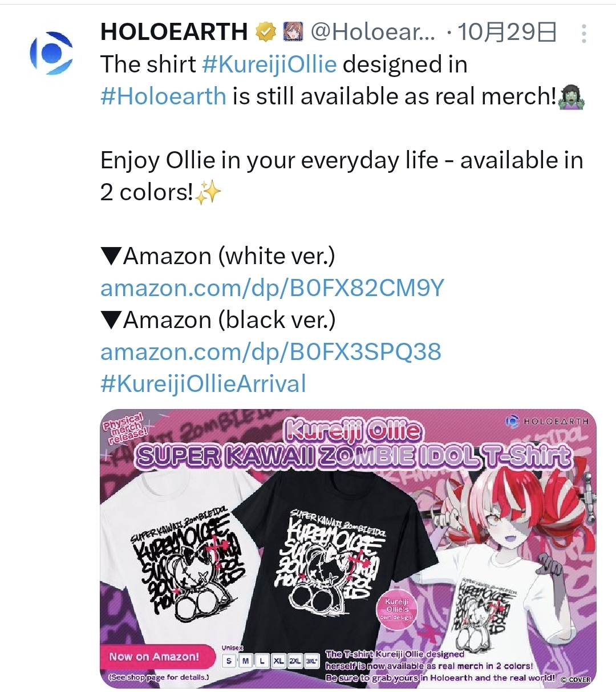Open the tweet's three-dot more options menu
Screen dimensions: 616x692
click(583, 34)
